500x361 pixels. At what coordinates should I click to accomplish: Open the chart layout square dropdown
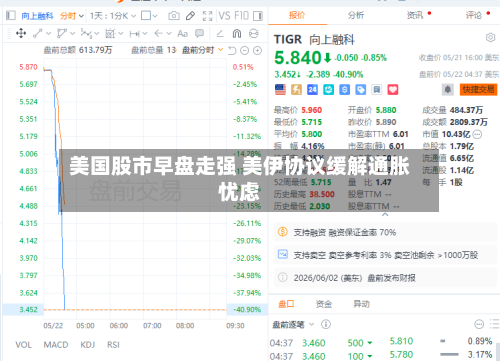click(149, 16)
